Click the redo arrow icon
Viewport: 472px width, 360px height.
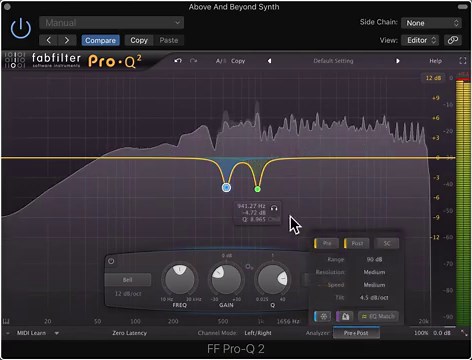click(x=193, y=61)
